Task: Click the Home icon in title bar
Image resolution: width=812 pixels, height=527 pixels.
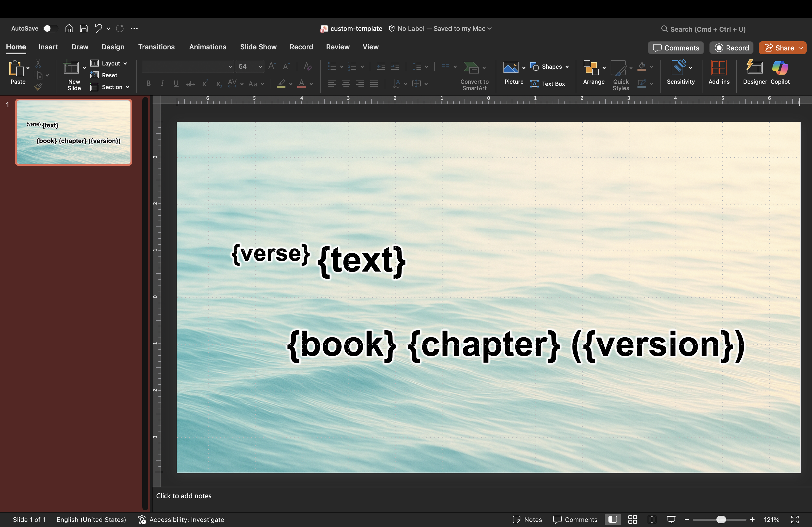Action: (x=69, y=28)
